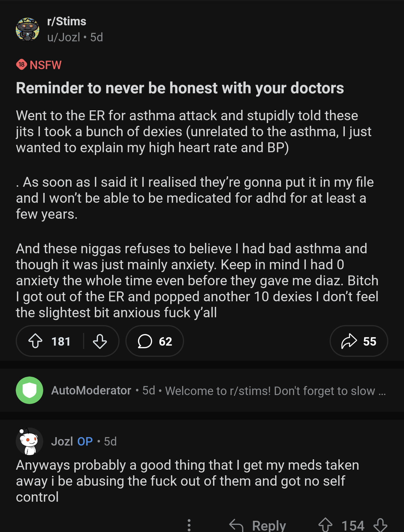Viewport: 404px width, 532px height.
Task: Open the 62 comments on post
Action: pyautogui.click(x=155, y=341)
